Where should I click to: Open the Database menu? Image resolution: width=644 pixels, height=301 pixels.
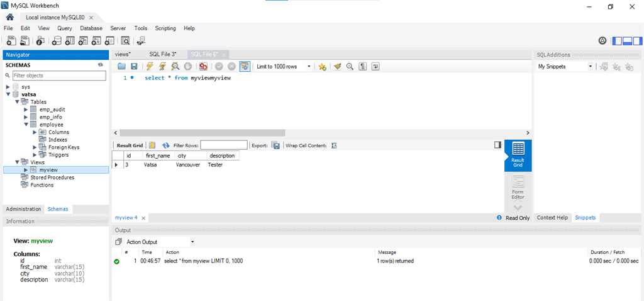(x=91, y=28)
